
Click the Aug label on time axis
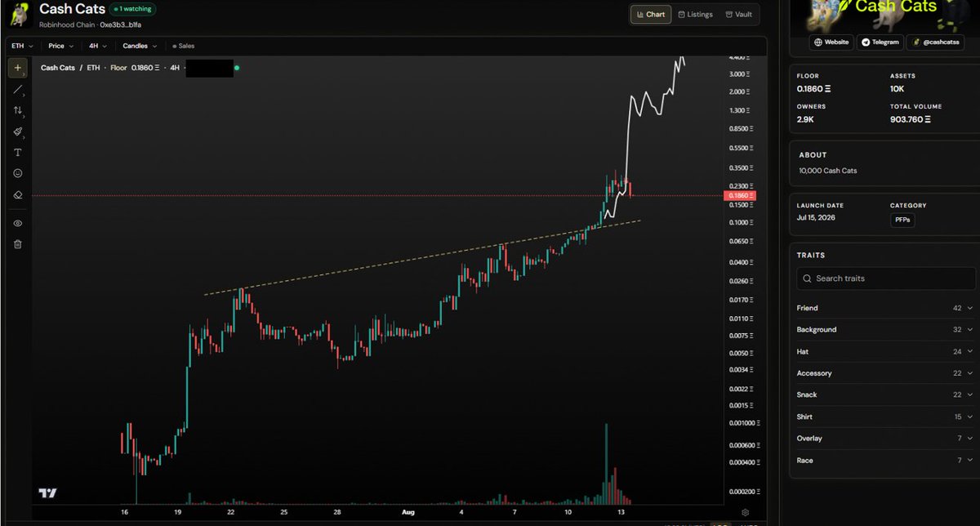(x=408, y=512)
